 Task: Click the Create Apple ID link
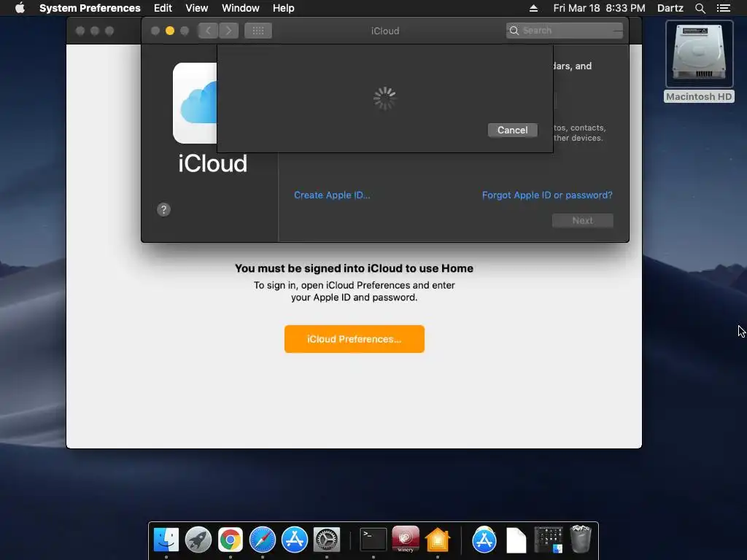tap(332, 195)
